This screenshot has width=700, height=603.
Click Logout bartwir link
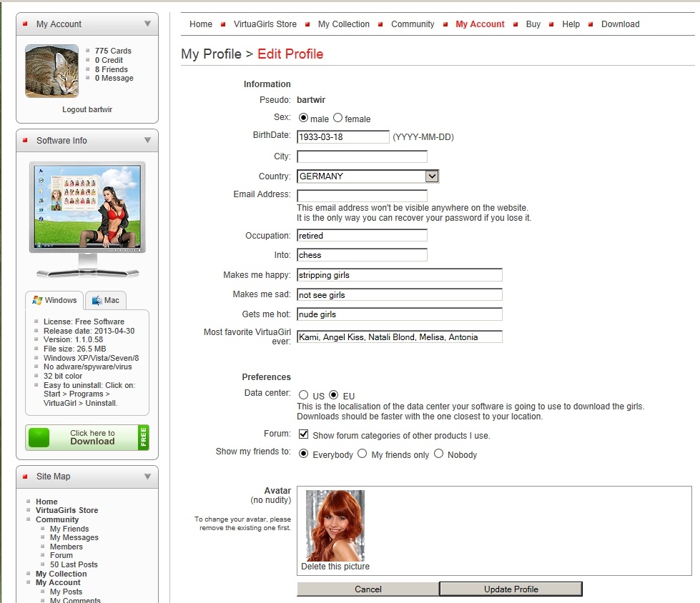pyautogui.click(x=87, y=109)
